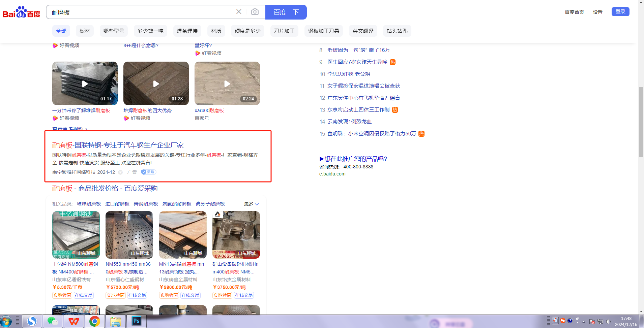Viewport: 644px width, 328px height.
Task: Open the 丰亿通钢铁 product thumbnail
Action: coord(76,235)
